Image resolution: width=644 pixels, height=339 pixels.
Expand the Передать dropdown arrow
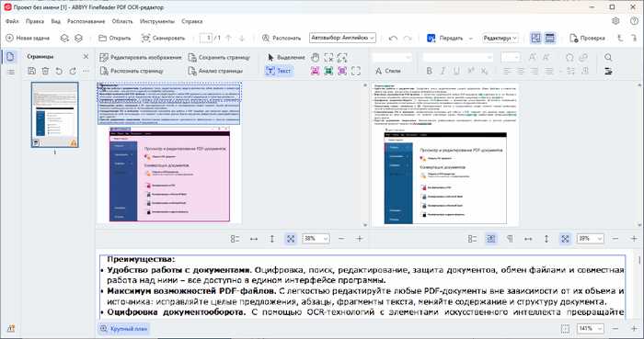tap(471, 38)
